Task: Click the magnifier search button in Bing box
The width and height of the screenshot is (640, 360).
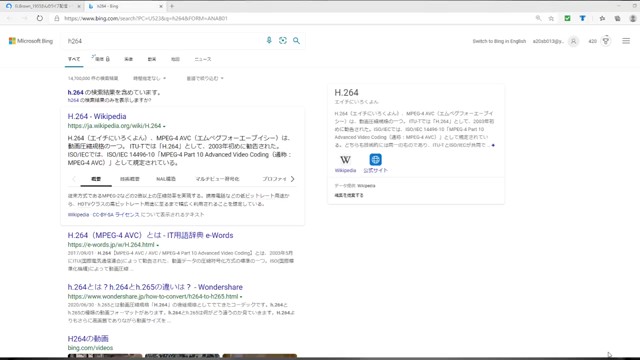Action: coord(296,40)
